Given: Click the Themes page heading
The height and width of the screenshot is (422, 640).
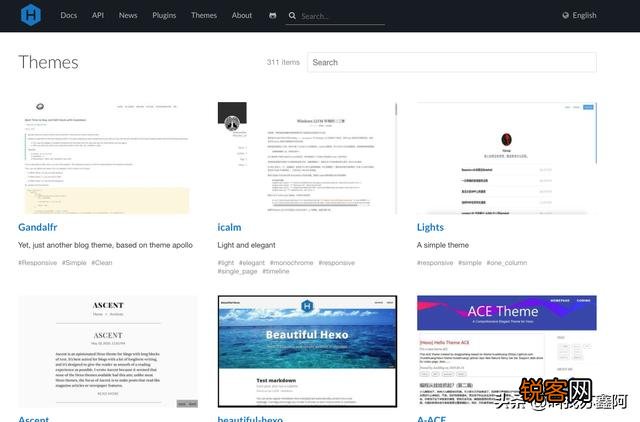Looking at the screenshot, I should (49, 62).
